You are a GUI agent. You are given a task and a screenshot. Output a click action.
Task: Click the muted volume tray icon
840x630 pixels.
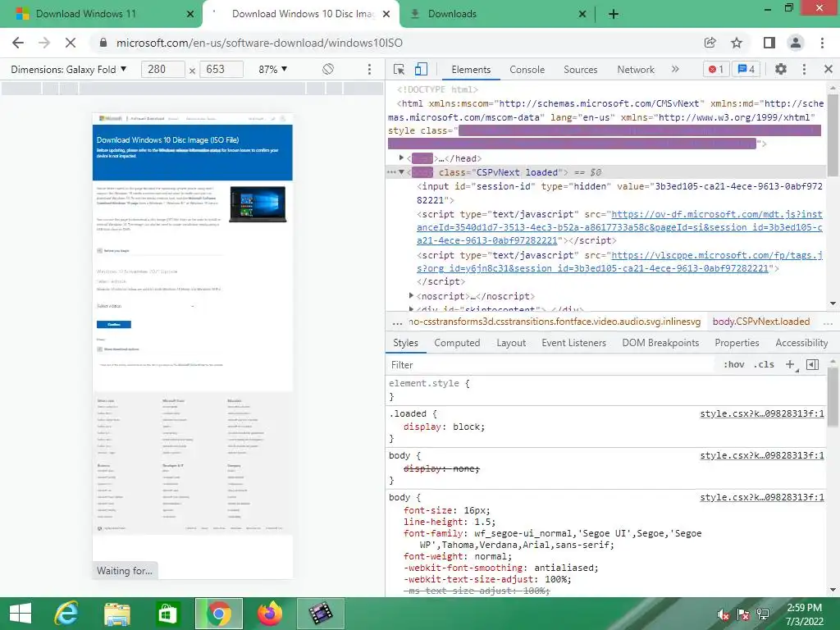point(723,614)
